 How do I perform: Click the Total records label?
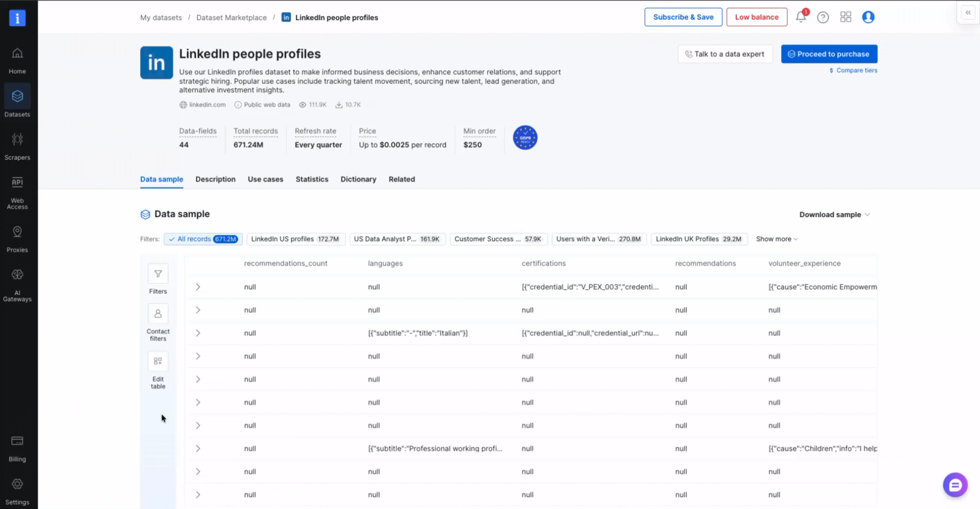click(256, 131)
